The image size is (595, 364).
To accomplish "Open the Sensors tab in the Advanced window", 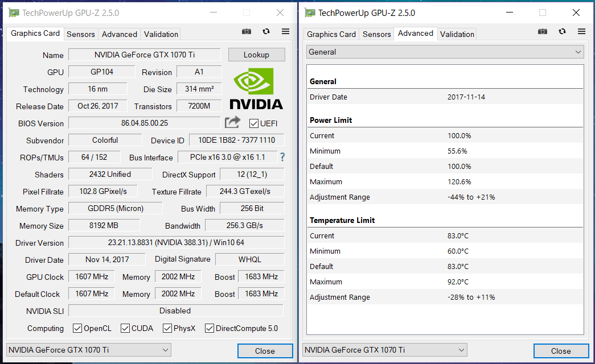I will (x=377, y=34).
